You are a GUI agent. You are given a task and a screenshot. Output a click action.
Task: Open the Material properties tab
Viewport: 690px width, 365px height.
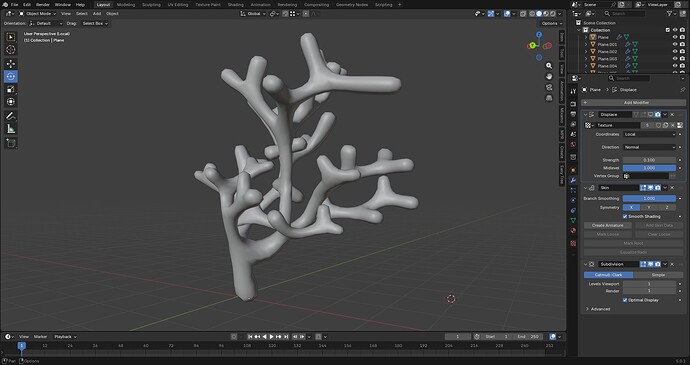(573, 230)
